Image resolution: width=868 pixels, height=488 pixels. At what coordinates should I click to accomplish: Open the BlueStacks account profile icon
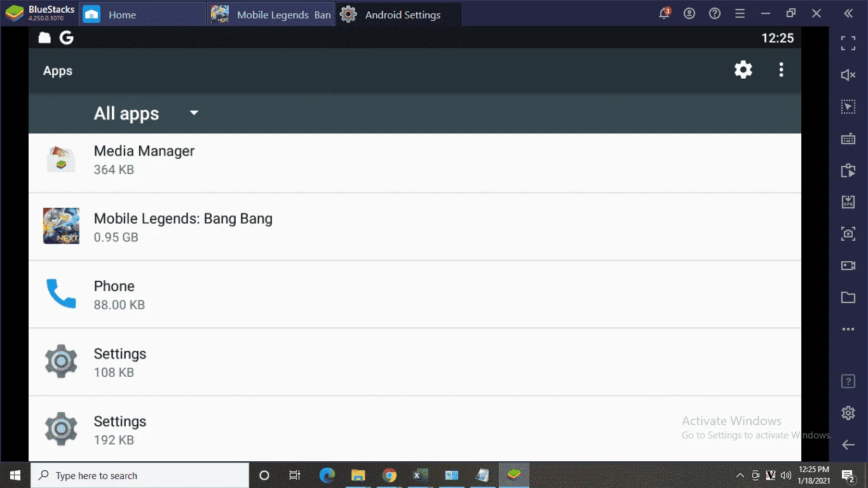(690, 13)
